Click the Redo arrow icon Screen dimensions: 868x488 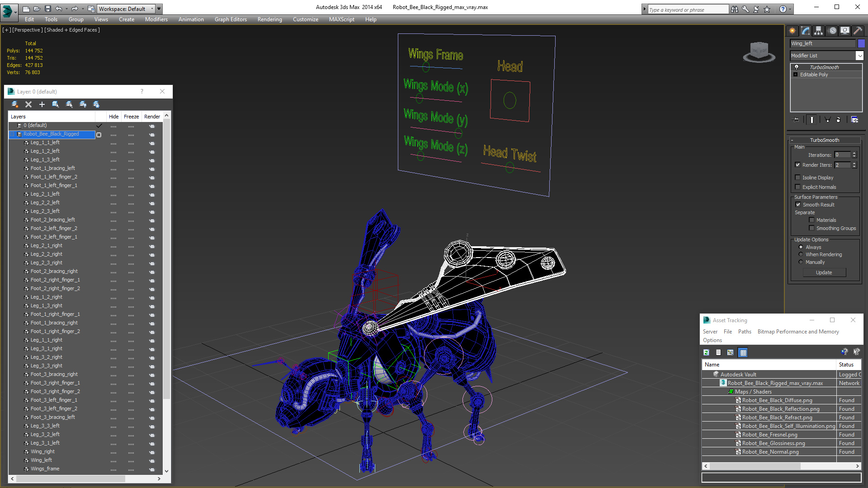coord(75,9)
